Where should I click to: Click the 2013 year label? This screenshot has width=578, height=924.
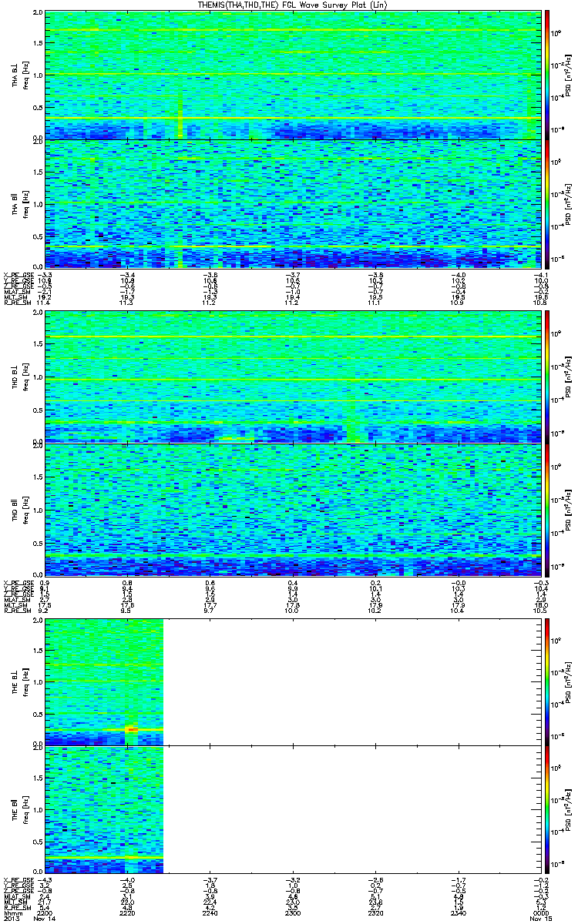11,919
